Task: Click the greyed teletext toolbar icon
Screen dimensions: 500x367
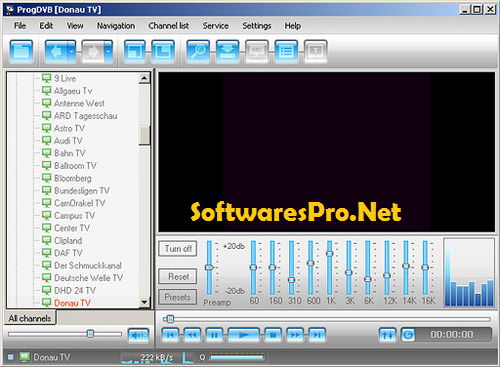Action: tap(316, 52)
